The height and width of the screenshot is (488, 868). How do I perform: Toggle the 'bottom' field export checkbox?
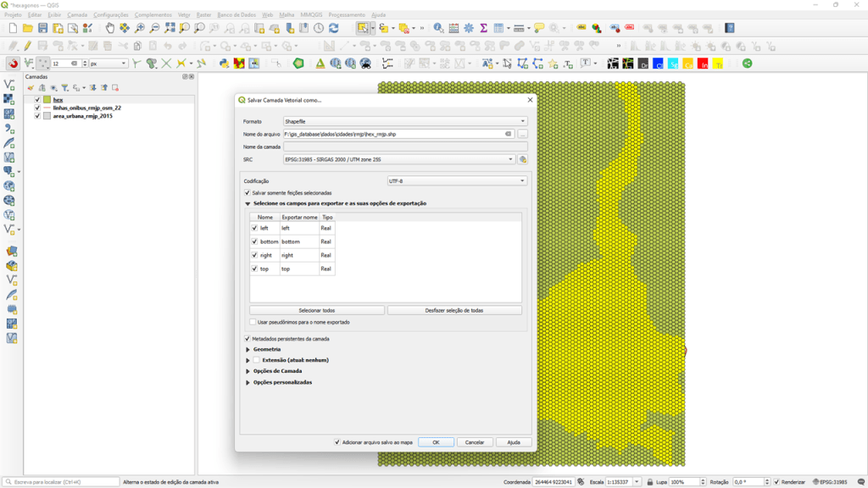pyautogui.click(x=254, y=241)
